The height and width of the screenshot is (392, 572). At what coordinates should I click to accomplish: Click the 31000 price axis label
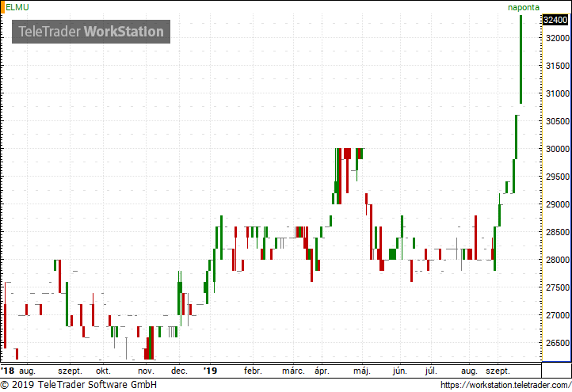pyautogui.click(x=558, y=93)
